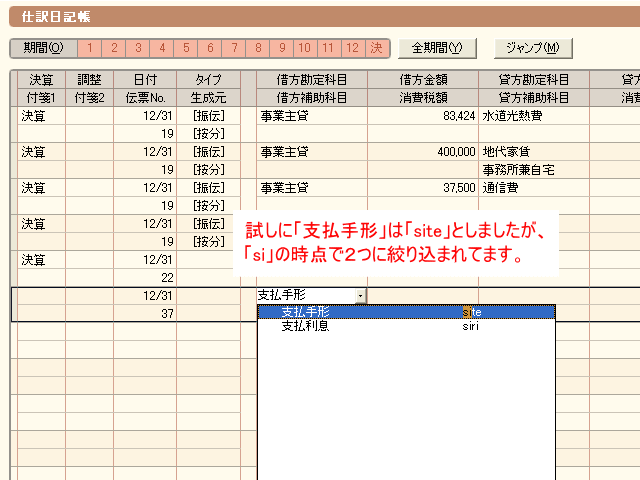Click the 日付 column header

[145, 80]
